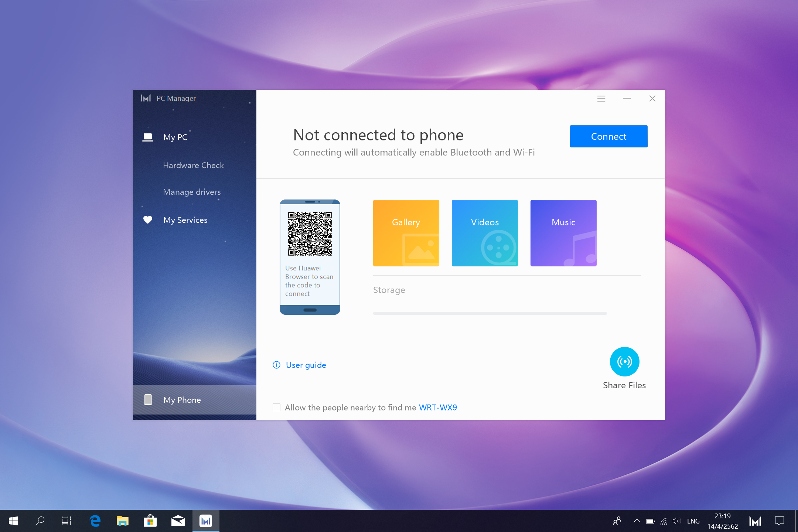Screen dimensions: 798x532
Task: Click PC Manager taskbar button
Action: click(x=206, y=521)
